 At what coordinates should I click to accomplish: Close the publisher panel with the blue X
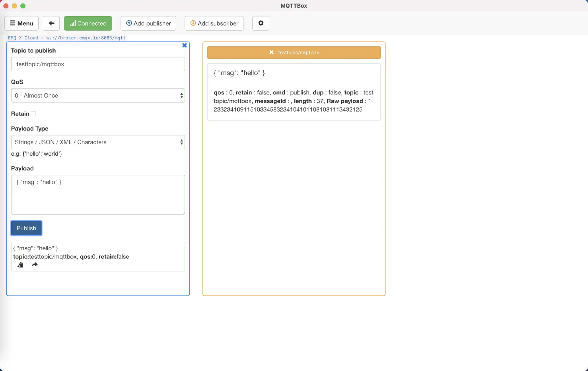(x=185, y=46)
